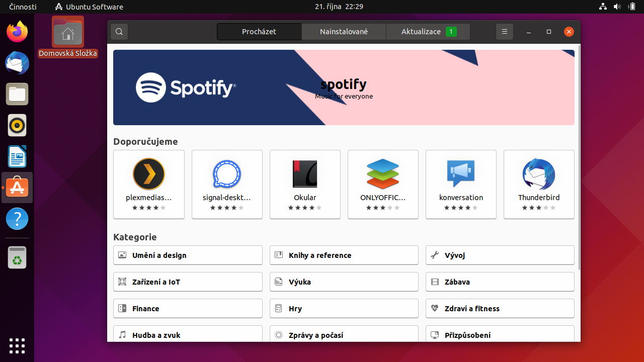View the konversation application details
Image resolution: width=644 pixels, height=362 pixels.
pos(461,184)
